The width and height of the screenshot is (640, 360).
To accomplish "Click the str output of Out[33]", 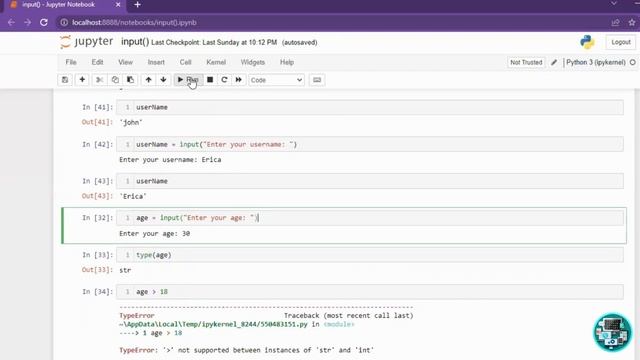I will (x=125, y=270).
